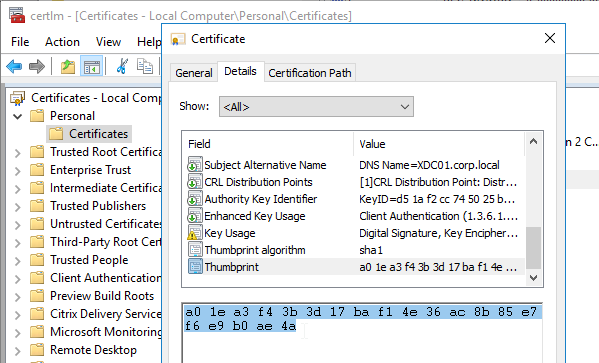Click the highlighted thumbprint value text box

pos(362,332)
